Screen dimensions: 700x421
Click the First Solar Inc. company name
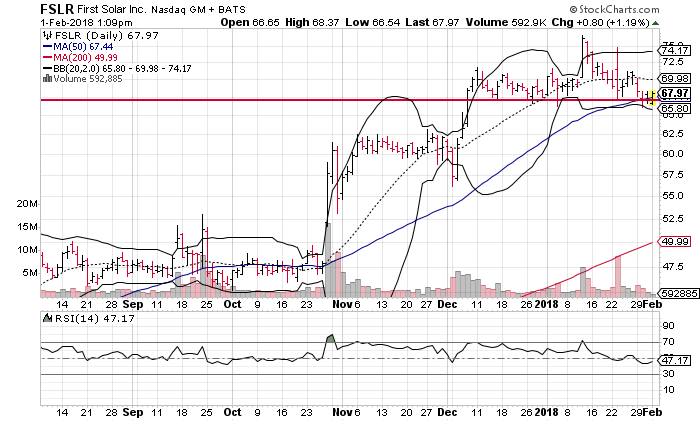pyautogui.click(x=111, y=9)
